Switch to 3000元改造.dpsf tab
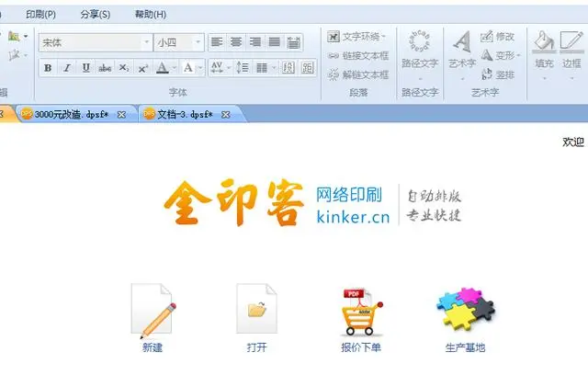Screen dimensions: 588x375 click(72, 114)
